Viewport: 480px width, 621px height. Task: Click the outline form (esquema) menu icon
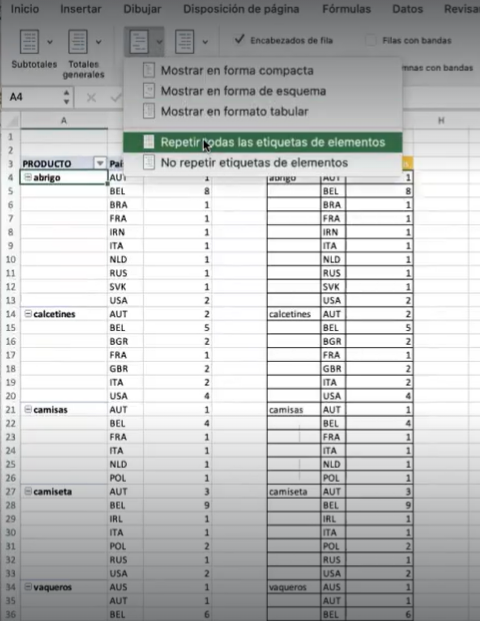click(149, 91)
